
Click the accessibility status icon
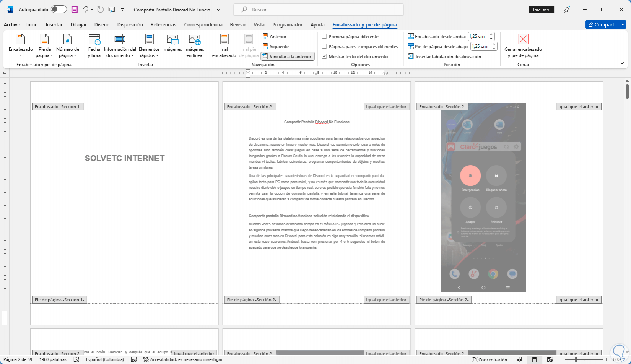point(146,359)
